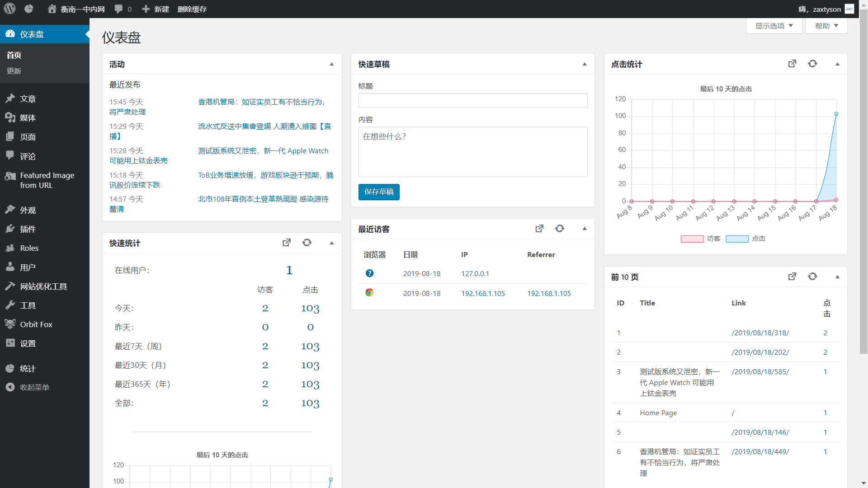Collapse the 快速草稿 widget panel
The height and width of the screenshot is (488, 868).
point(584,64)
